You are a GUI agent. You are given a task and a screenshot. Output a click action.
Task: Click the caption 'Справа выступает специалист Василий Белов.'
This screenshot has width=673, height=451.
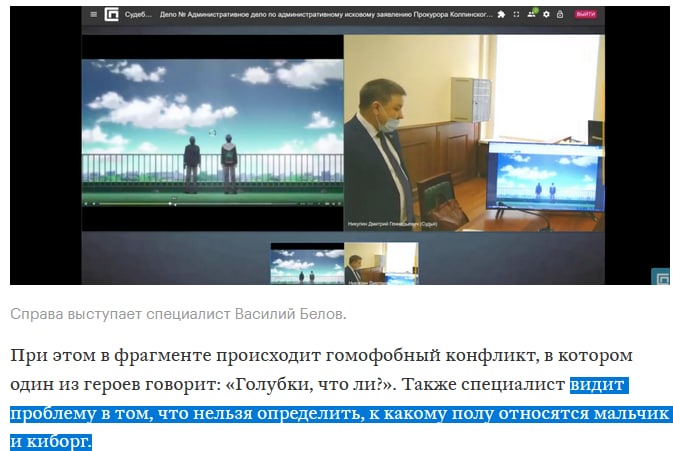tap(178, 314)
